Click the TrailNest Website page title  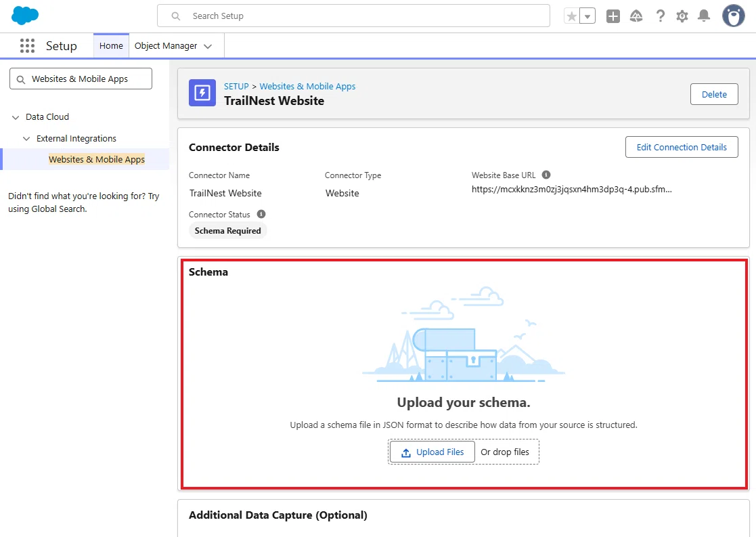[274, 101]
